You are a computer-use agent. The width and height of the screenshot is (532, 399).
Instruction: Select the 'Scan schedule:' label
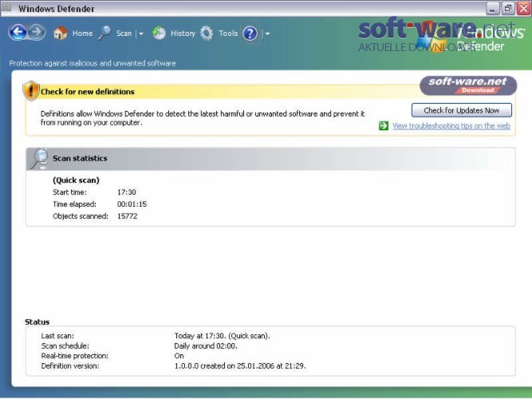pos(65,346)
